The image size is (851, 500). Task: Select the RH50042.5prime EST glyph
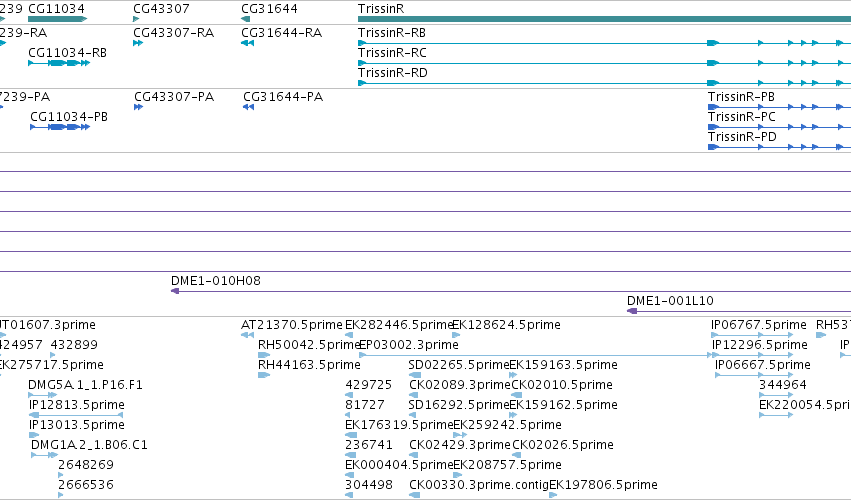[x=264, y=355]
